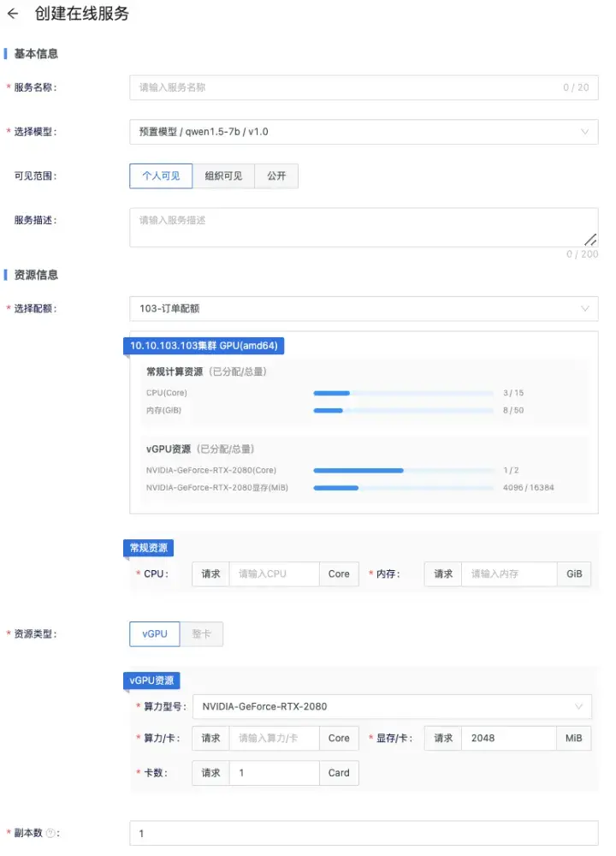The height and width of the screenshot is (856, 616).
Task: Click the help icon beside 副本数
Action: (x=50, y=834)
